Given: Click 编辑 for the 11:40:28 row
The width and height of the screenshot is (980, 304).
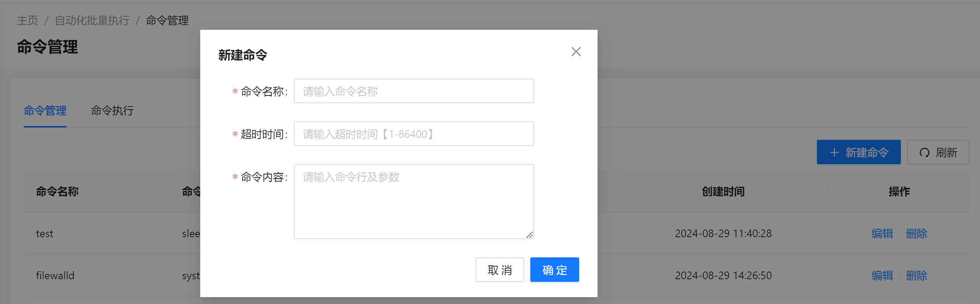Looking at the screenshot, I should tap(882, 233).
